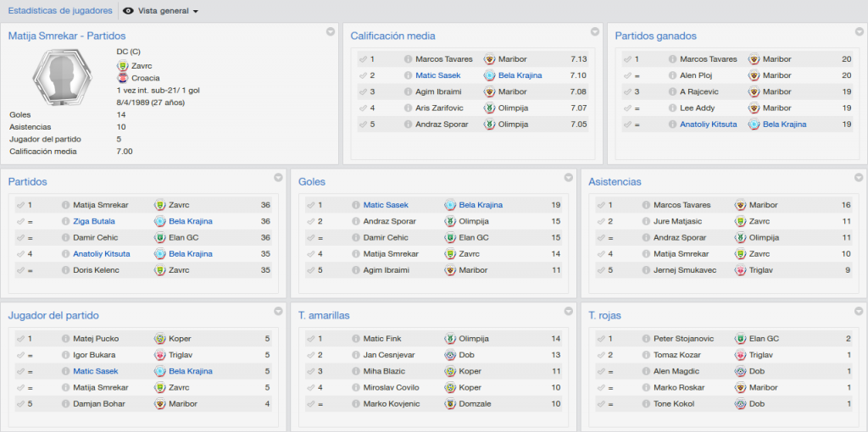Open Matic Sasek link in Goles panel
868x432 pixels.
point(386,205)
